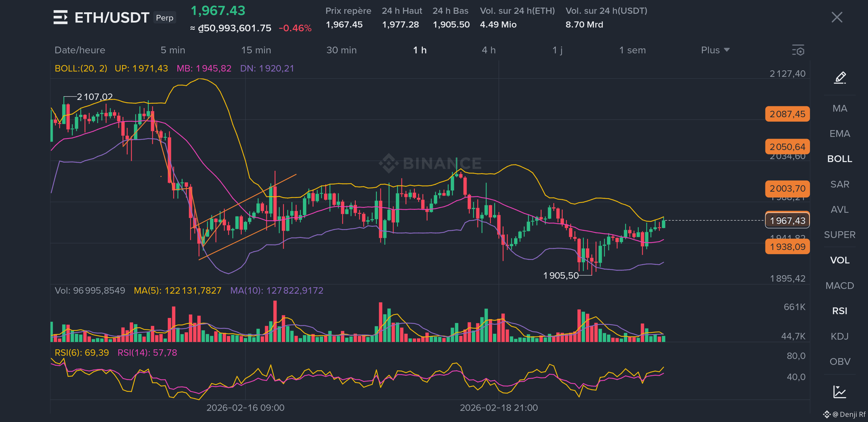Open the chart-line indicator icon

(x=840, y=392)
